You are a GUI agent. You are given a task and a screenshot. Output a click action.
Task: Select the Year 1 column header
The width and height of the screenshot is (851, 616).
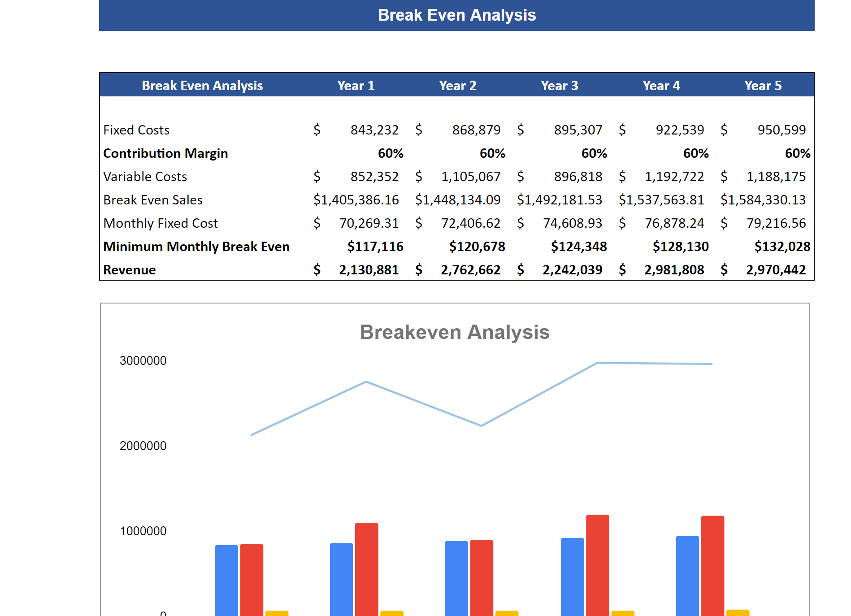[356, 85]
